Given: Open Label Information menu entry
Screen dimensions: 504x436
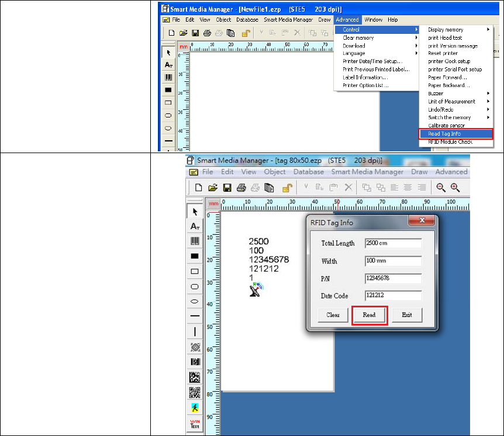Looking at the screenshot, I should [377, 77].
